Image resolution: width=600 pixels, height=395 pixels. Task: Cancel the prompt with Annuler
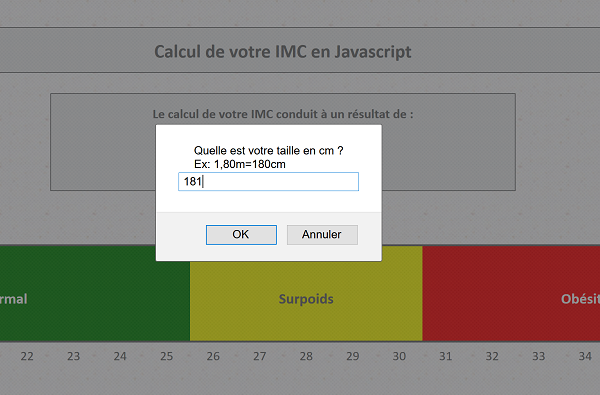tap(322, 235)
